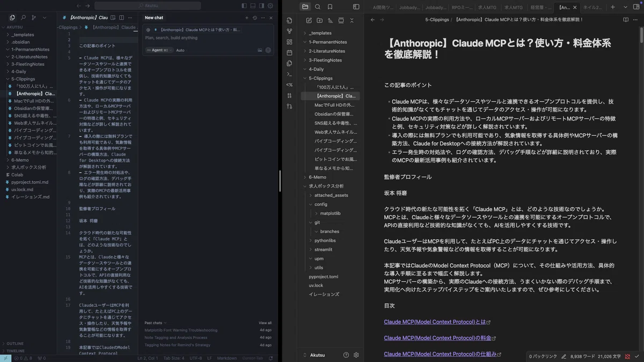Viewport: 644px width, 362px height.
Task: Open Obsidian file explorer tab icon
Action: coord(305,6)
